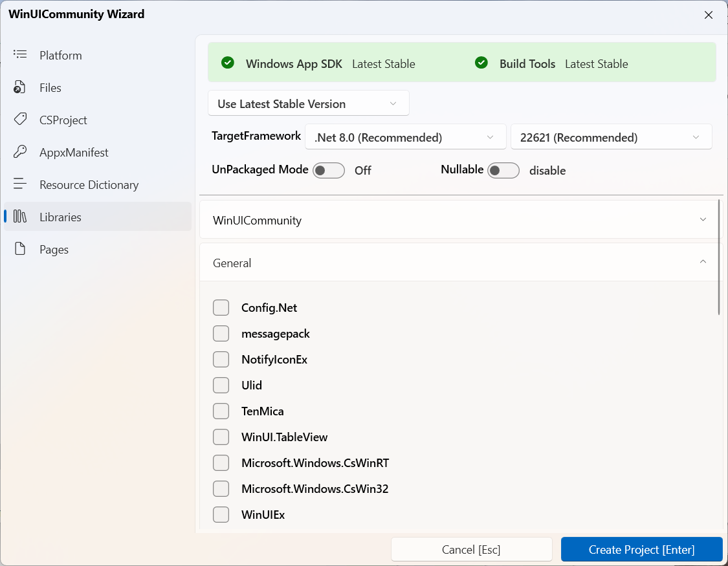Click the TargetFramework label
The width and height of the screenshot is (728, 566).
point(256,136)
